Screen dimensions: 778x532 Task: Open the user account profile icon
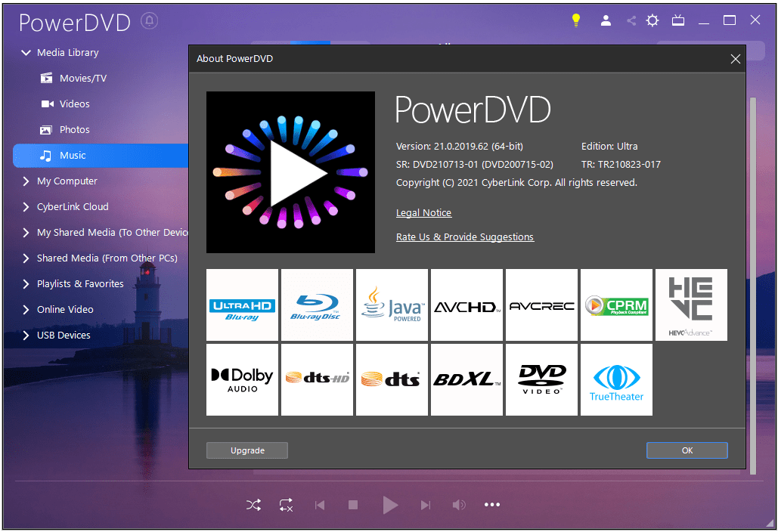click(606, 20)
